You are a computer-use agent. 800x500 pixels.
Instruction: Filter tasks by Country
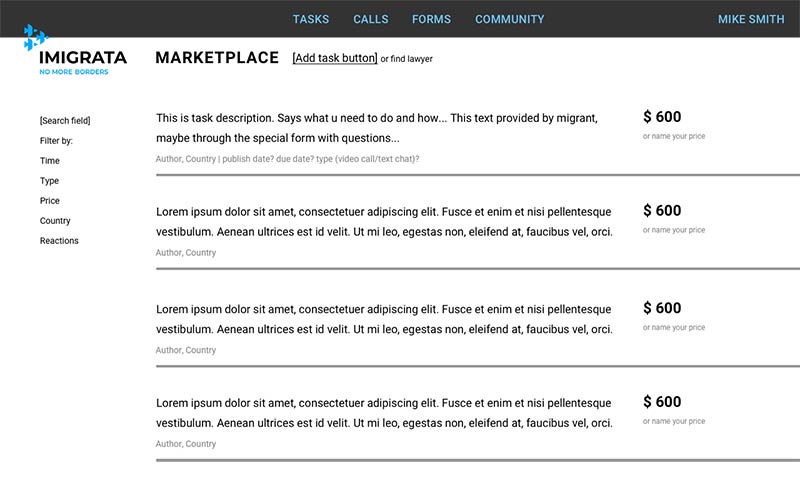point(55,221)
